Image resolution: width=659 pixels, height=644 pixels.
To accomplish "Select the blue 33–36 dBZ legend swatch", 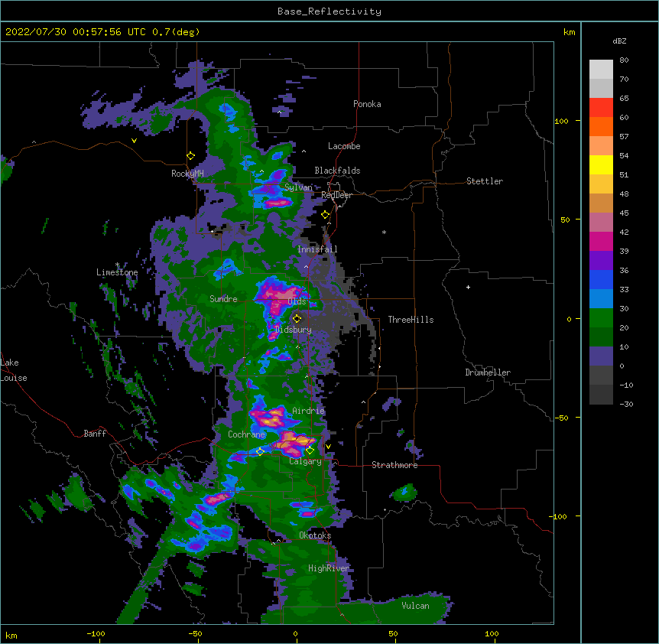I will coord(601,279).
